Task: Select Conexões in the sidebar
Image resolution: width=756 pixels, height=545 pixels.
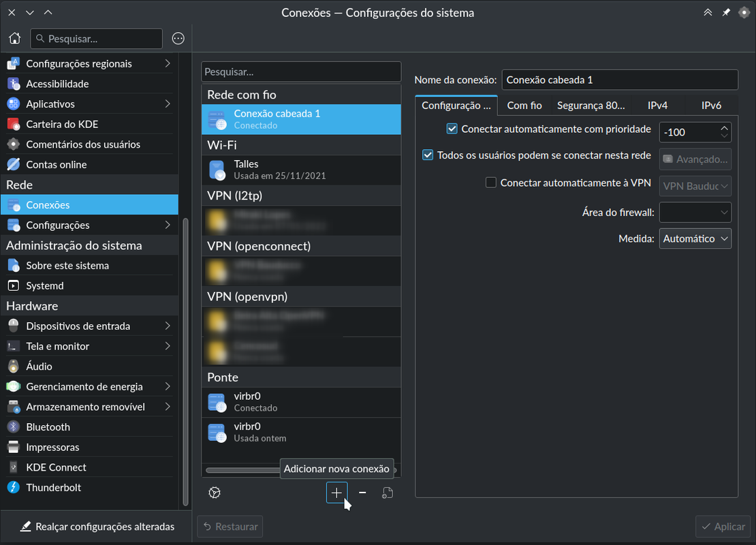Action: click(90, 204)
